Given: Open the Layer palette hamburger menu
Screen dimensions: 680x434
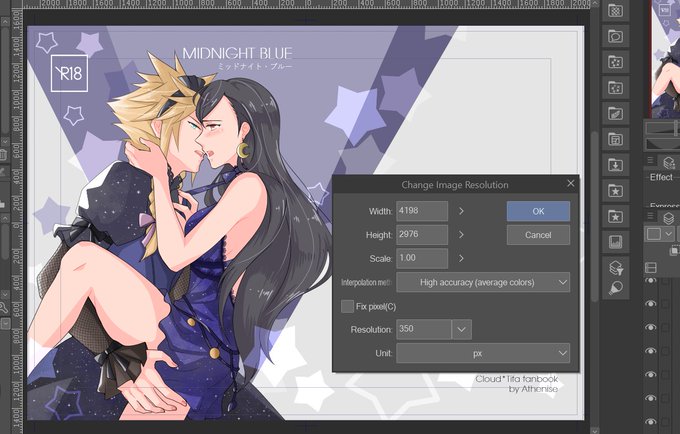Looking at the screenshot, I should point(650,216).
